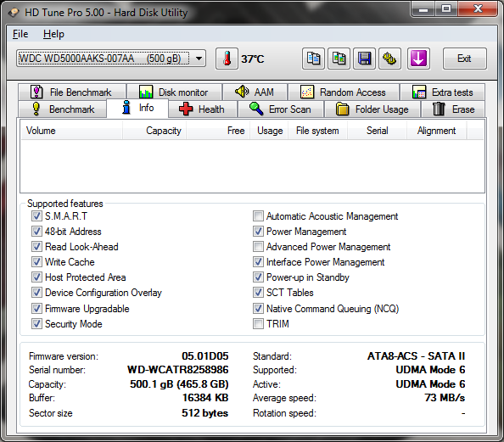Toggle the Power-up in Standby checkbox

258,277
